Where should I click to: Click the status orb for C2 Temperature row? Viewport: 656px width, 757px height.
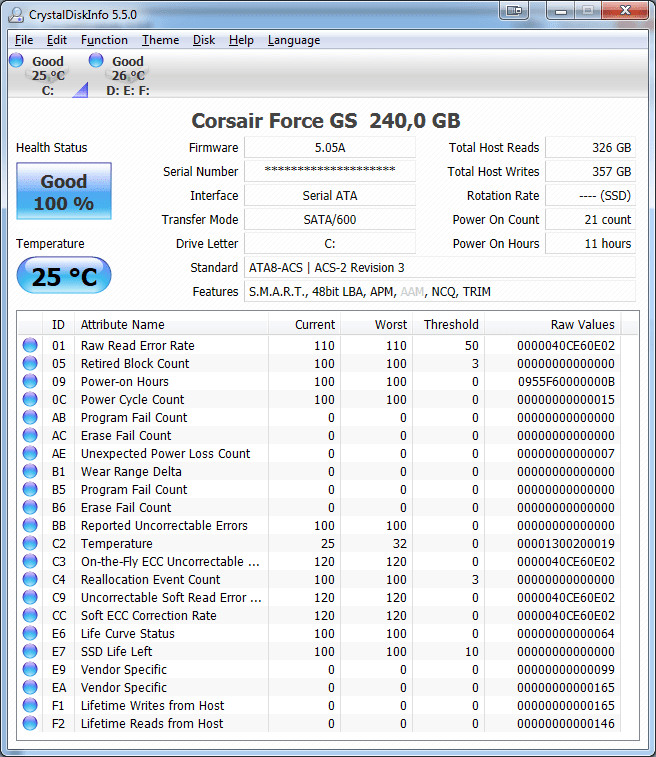coord(30,543)
